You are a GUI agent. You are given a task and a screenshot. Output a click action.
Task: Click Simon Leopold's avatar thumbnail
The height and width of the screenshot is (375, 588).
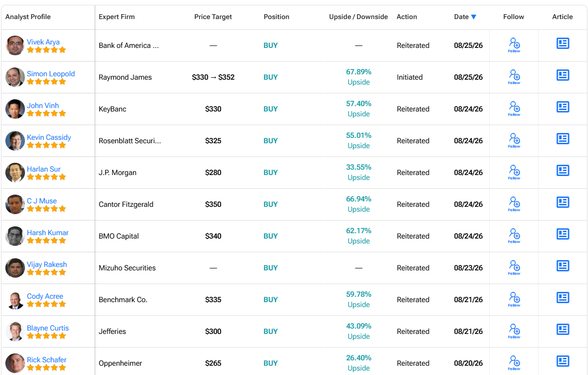(15, 77)
